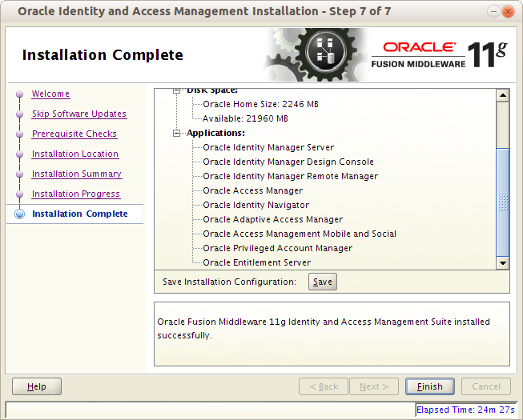
Task: Select Oracle Identity Manager Remote Manager entry
Action: click(290, 176)
